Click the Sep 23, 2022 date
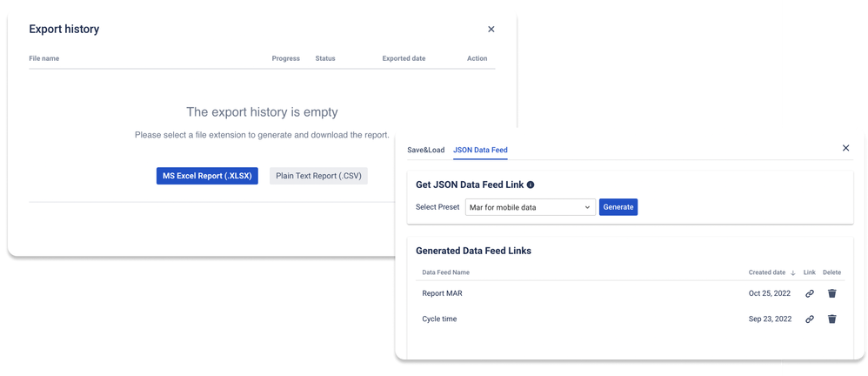 click(x=770, y=319)
